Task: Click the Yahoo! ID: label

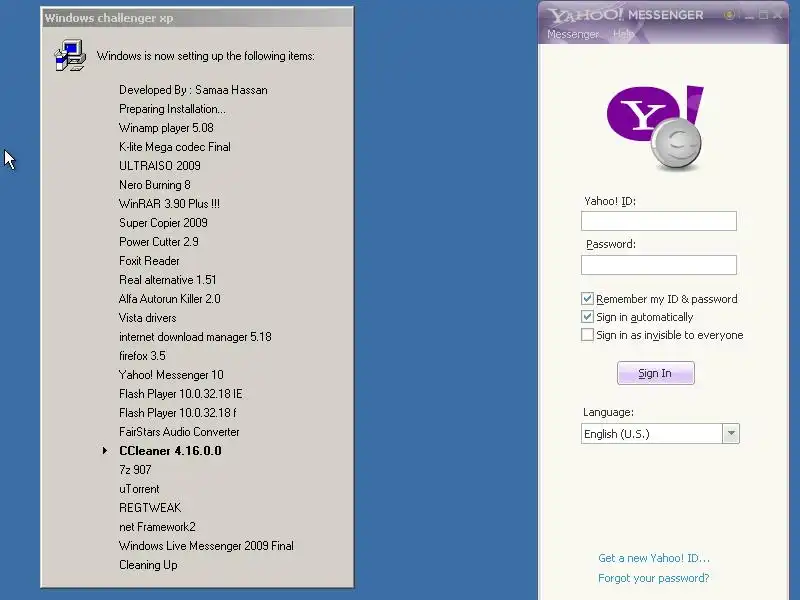Action: click(x=610, y=201)
